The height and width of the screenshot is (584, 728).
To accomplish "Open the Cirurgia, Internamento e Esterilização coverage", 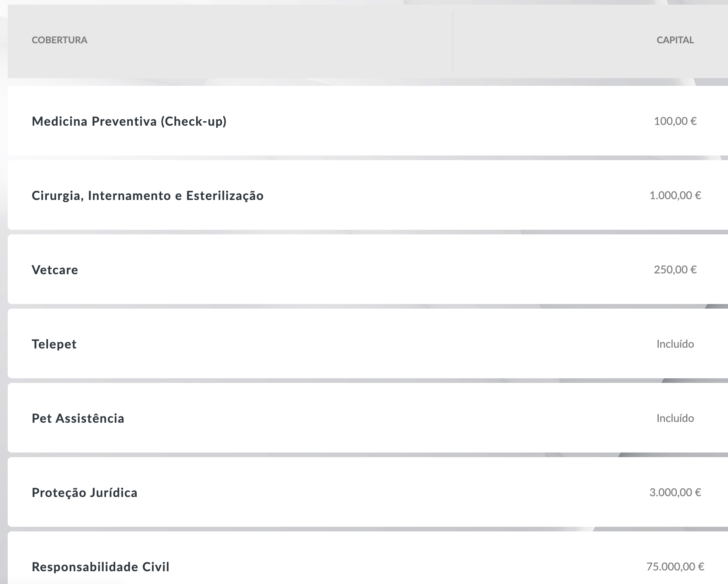I will [368, 195].
